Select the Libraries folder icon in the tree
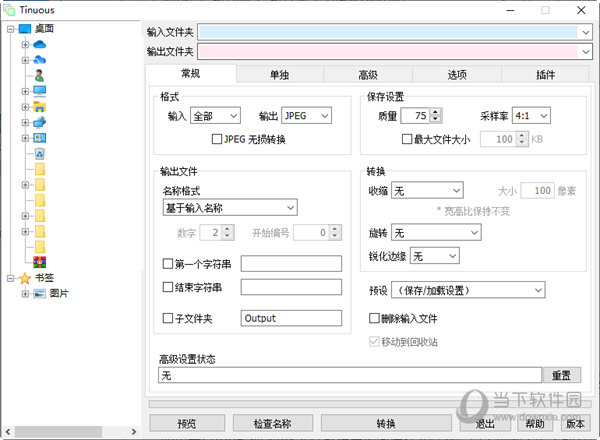This screenshot has width=600, height=440. pyautogui.click(x=40, y=106)
